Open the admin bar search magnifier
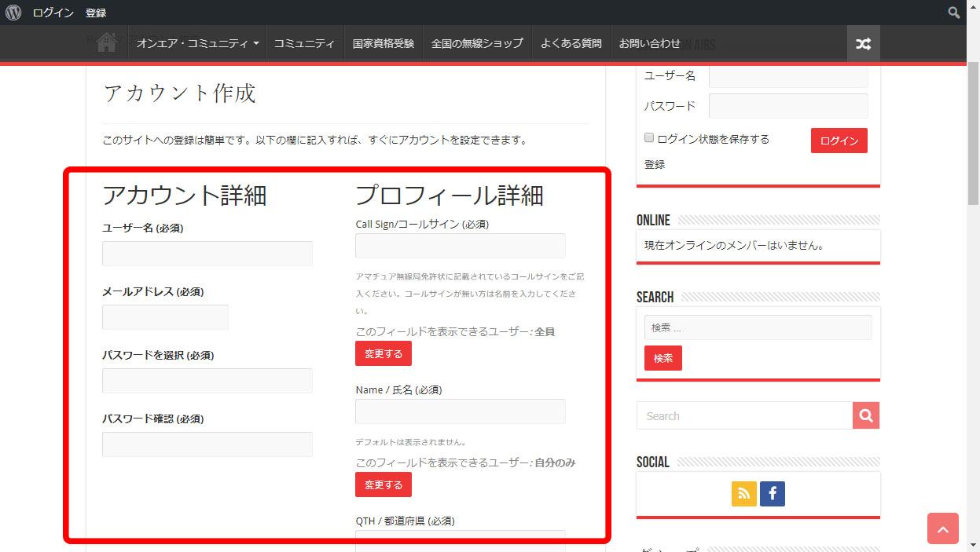Image resolution: width=980 pixels, height=552 pixels. pyautogui.click(x=953, y=13)
